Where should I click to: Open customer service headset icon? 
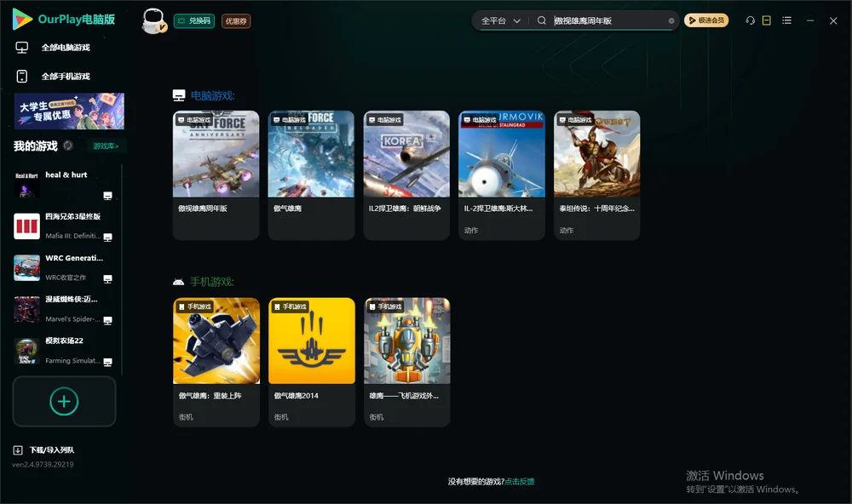751,20
